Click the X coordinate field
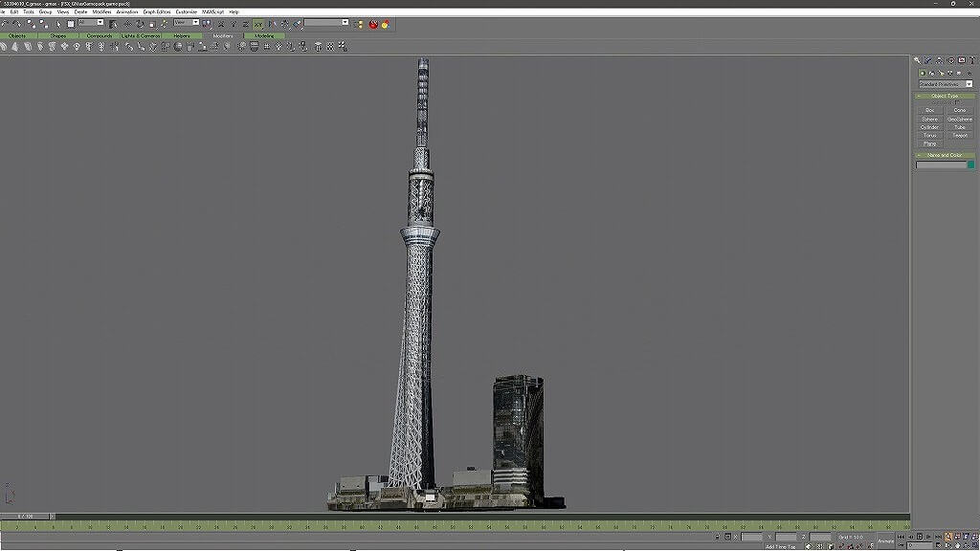980x551 pixels. [x=752, y=537]
